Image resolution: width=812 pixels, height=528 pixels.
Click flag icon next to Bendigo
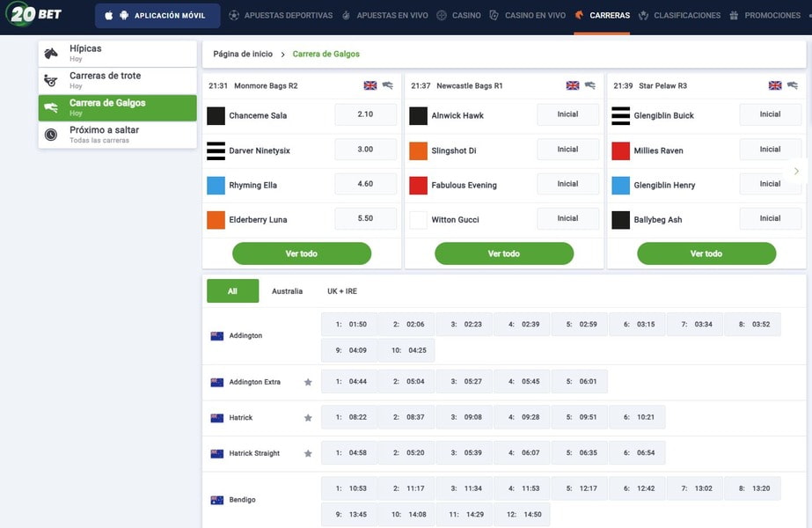[x=217, y=500]
